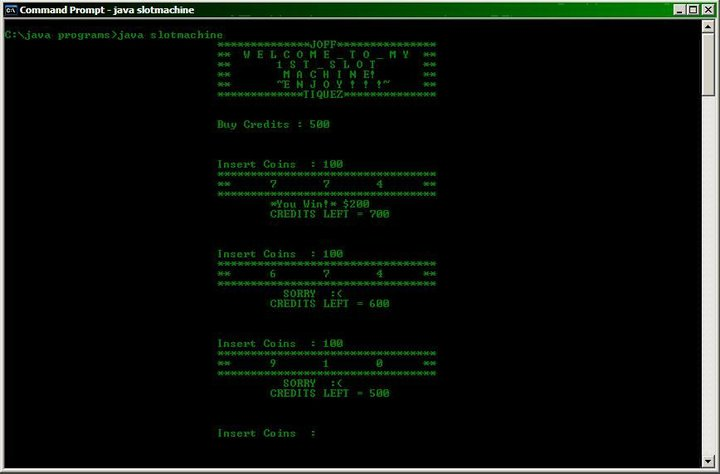720x474 pixels.
Task: Click the 'M A C H I N E!' line
Action: pyautogui.click(x=329, y=75)
